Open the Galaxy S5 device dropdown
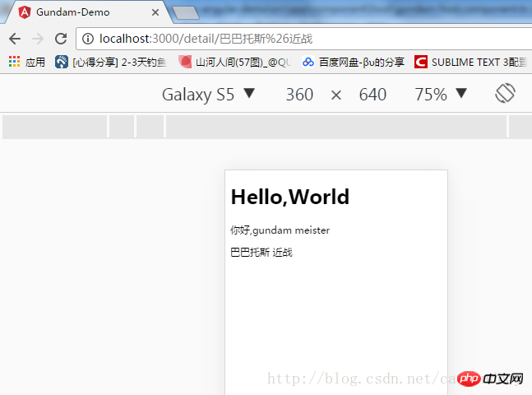532x395 pixels. tap(208, 94)
